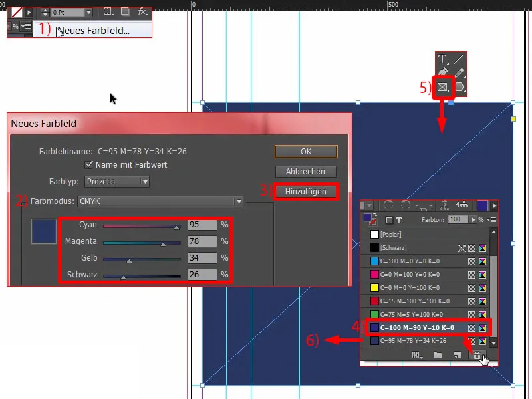Select the [Schwarz] swatch
This screenshot has height=399, width=532.
425,248
